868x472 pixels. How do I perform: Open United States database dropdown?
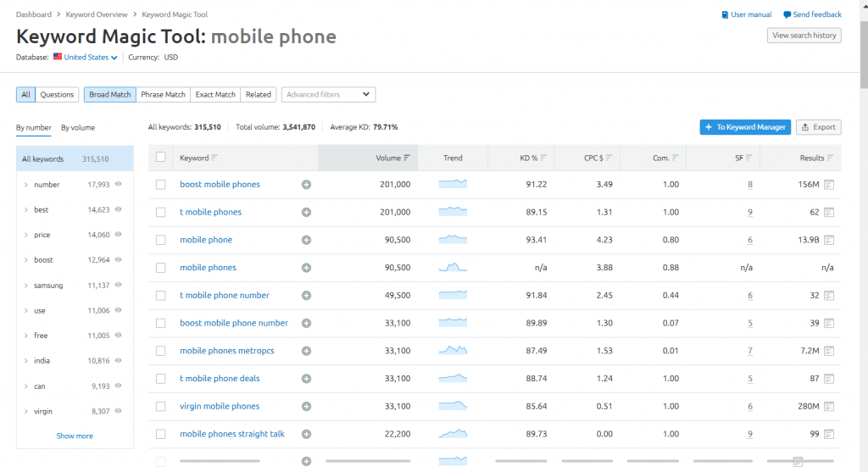[x=86, y=58]
